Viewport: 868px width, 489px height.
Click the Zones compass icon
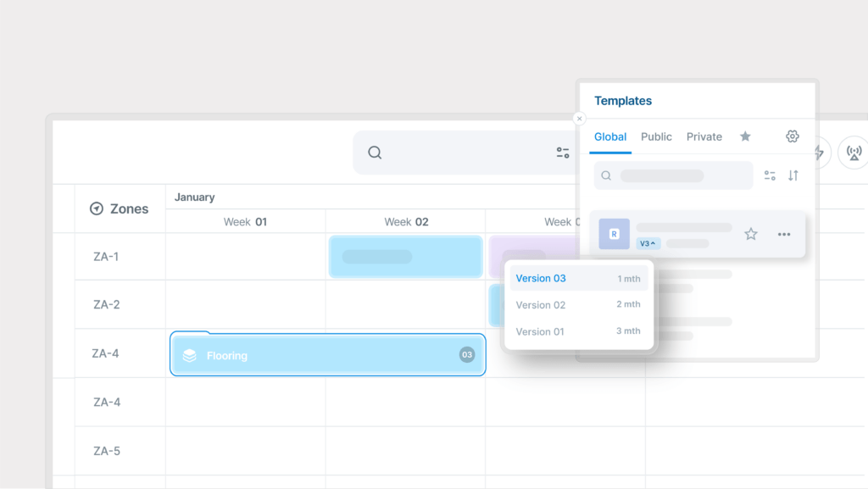tap(97, 208)
